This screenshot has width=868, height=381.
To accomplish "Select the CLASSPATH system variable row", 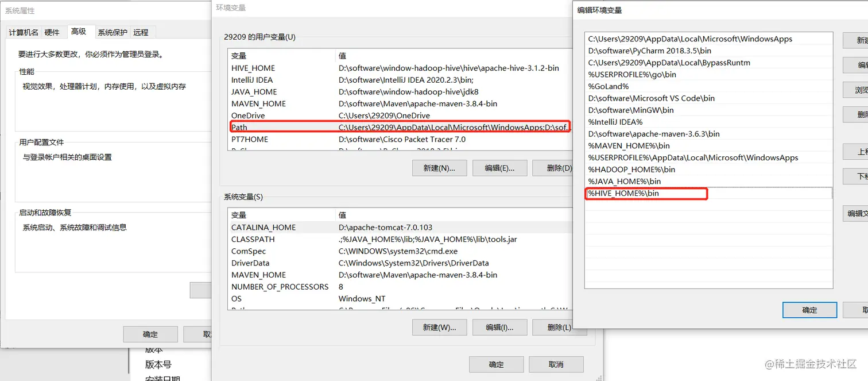I will click(x=400, y=239).
